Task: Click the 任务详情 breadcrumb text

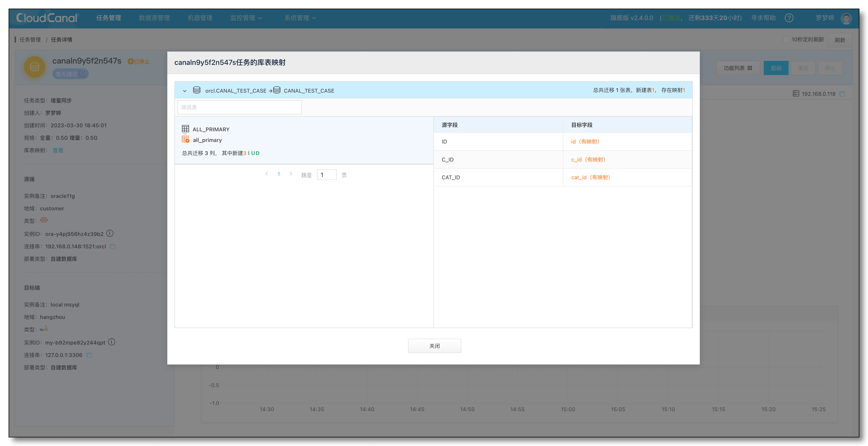Action: [62, 40]
